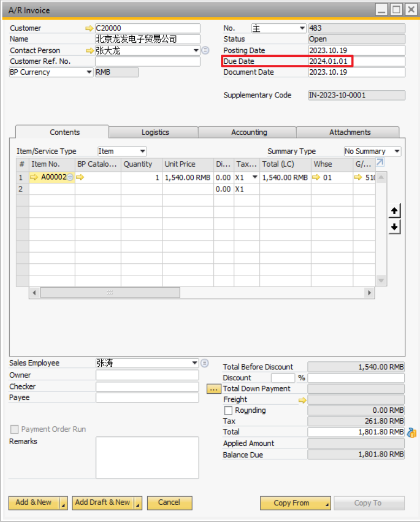Viewport: 420px width, 522px height.
Task: Click the Total (LC) column header
Action: (x=285, y=164)
